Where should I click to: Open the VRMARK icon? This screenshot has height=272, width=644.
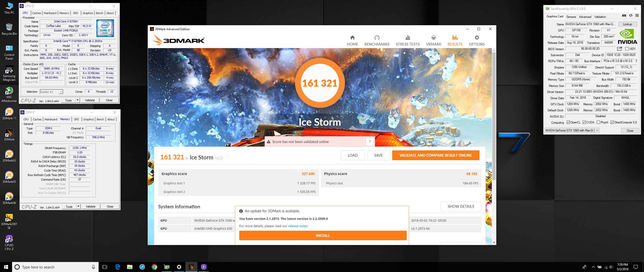[434, 38]
